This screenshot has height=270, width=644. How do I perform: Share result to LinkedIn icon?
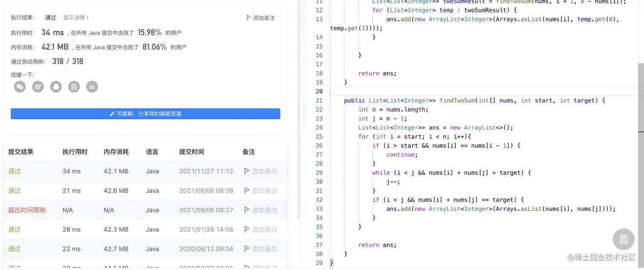click(x=92, y=87)
